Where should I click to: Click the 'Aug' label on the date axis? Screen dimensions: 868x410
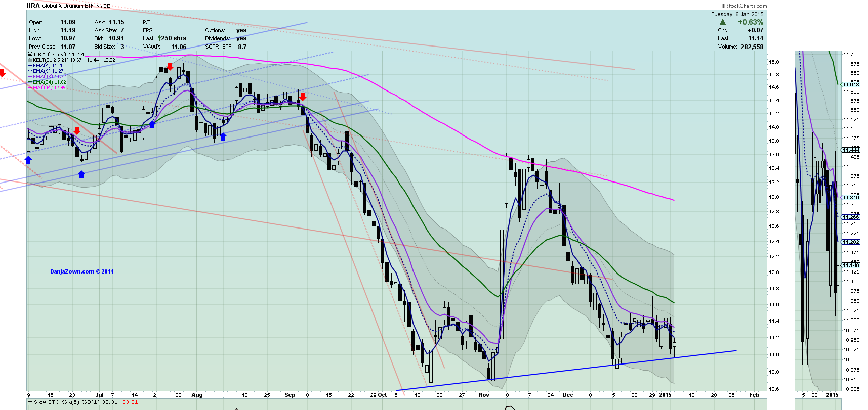point(197,395)
